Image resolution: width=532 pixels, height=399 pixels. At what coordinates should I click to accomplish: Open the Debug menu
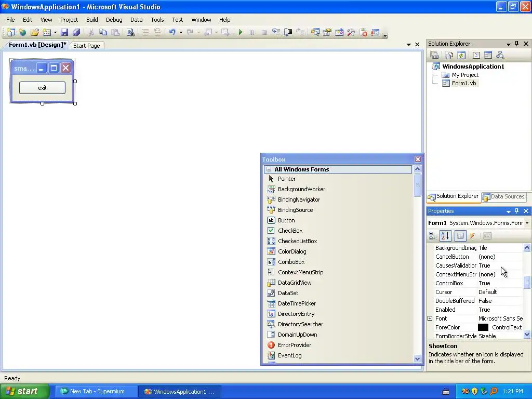pyautogui.click(x=114, y=20)
